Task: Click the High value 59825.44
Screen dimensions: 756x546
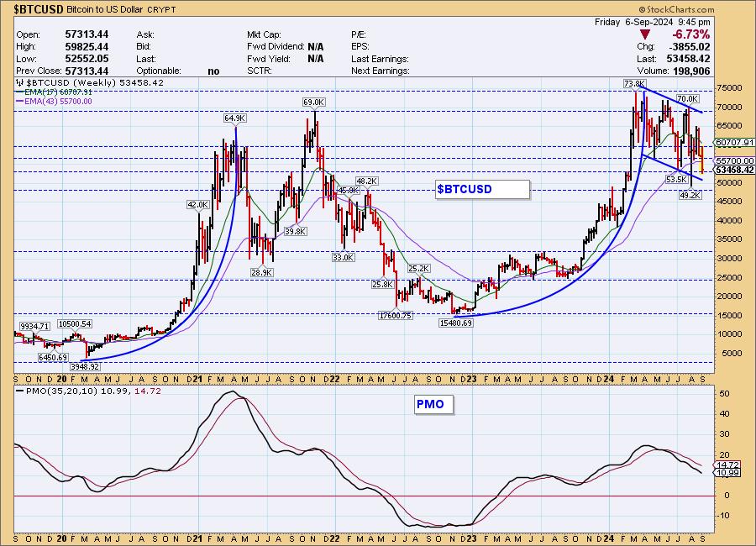Action: coord(87,47)
